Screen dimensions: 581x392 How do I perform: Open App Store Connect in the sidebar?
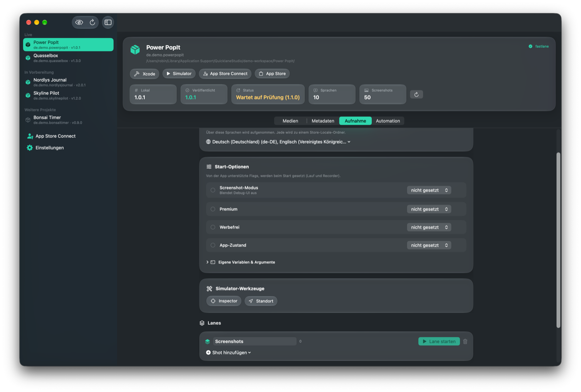click(51, 136)
